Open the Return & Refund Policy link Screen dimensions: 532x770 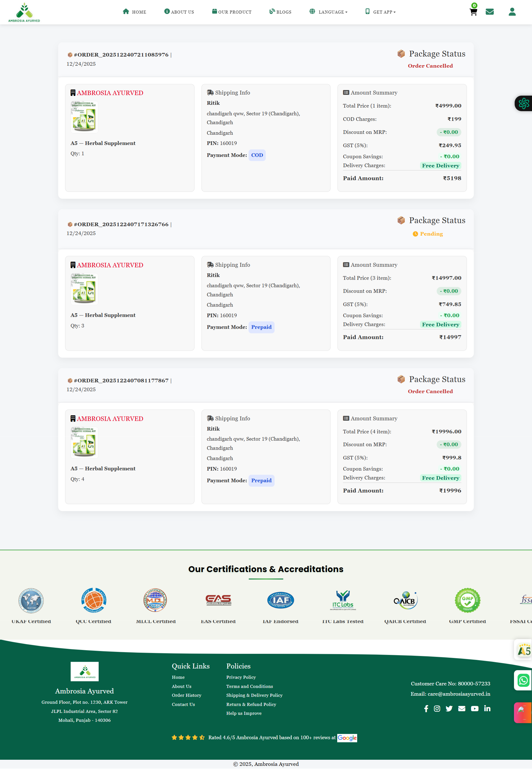[x=251, y=704]
